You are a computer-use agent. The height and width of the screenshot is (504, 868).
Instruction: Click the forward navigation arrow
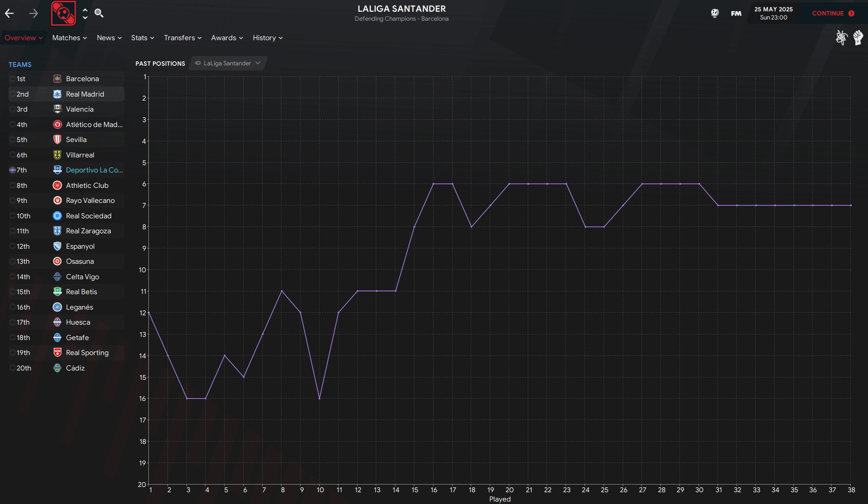(33, 13)
